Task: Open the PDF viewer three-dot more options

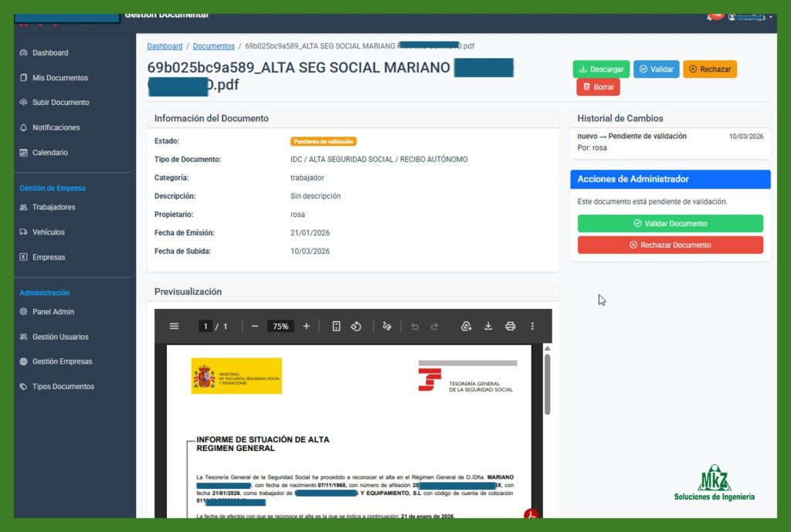Action: click(x=532, y=327)
